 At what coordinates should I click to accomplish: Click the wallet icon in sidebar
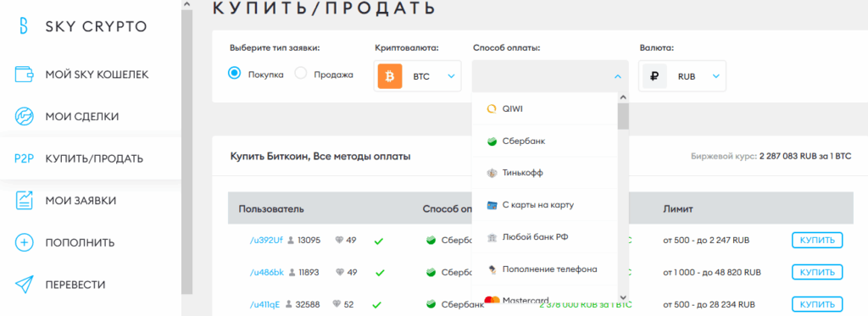point(24,75)
